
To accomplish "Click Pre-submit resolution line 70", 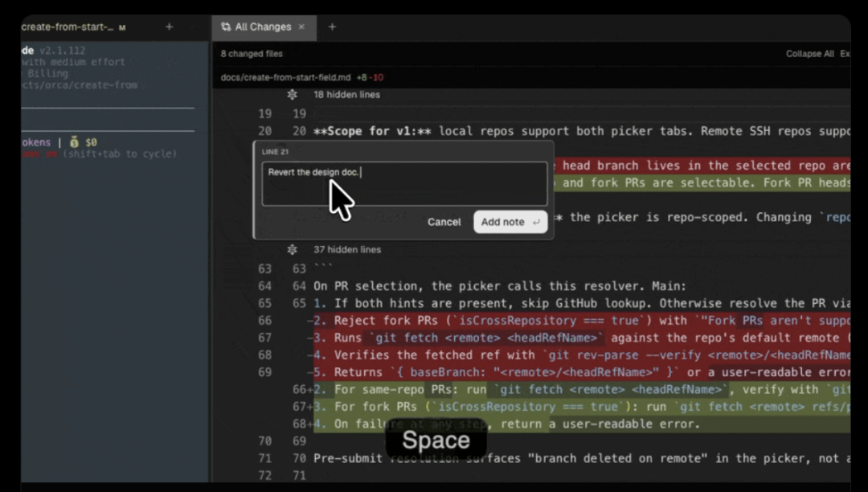I will tap(581, 458).
